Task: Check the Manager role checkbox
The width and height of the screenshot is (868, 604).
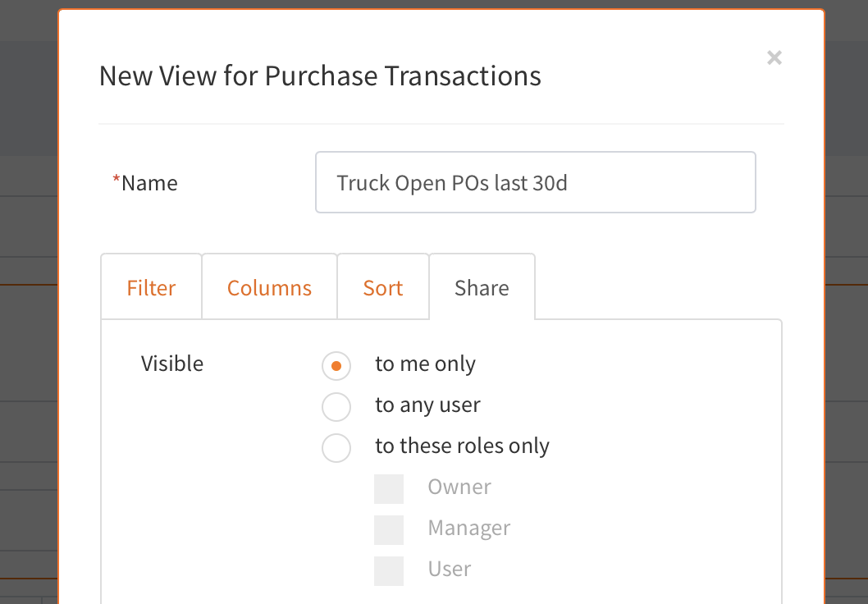Action: tap(389, 530)
